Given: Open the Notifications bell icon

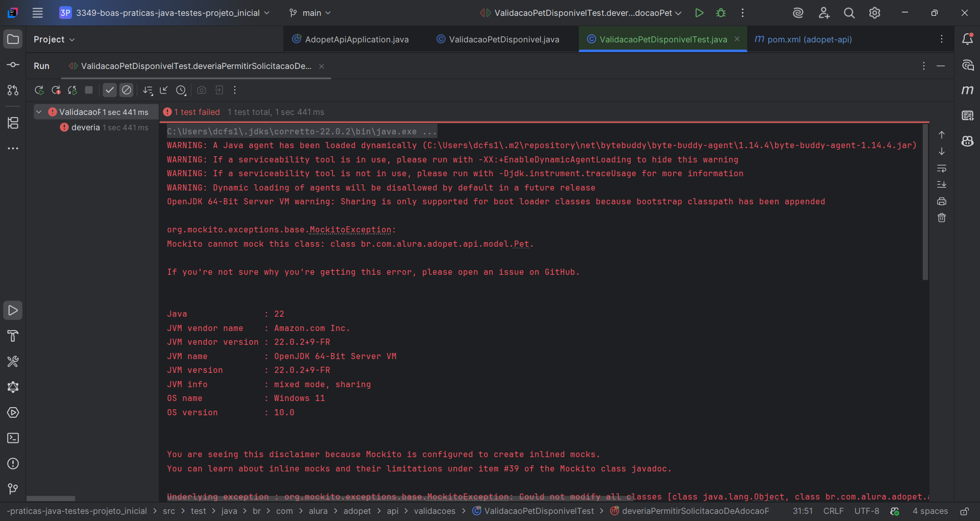Looking at the screenshot, I should coord(967,39).
